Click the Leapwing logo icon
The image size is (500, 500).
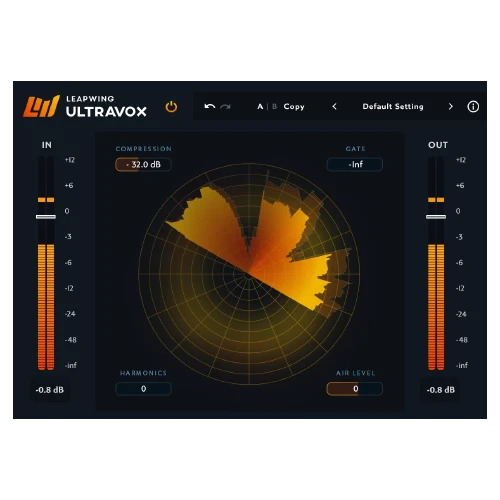coord(41,107)
